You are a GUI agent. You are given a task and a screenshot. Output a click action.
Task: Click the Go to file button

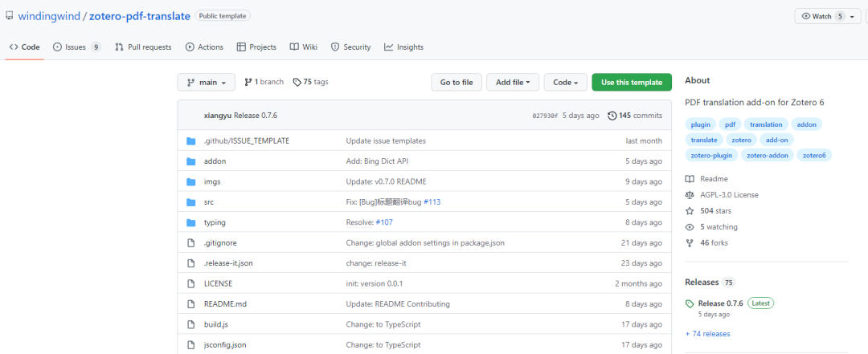tap(457, 83)
